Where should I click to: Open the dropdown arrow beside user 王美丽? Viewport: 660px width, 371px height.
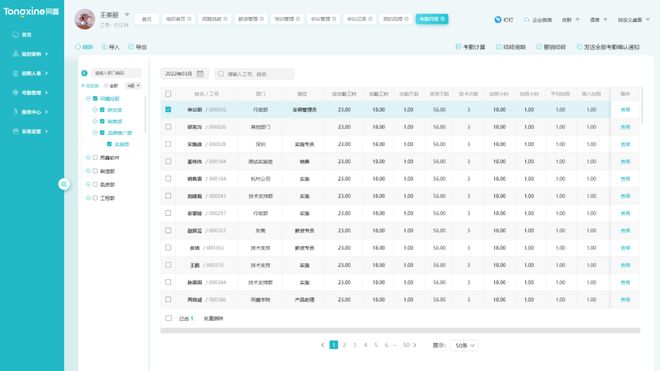coord(127,15)
